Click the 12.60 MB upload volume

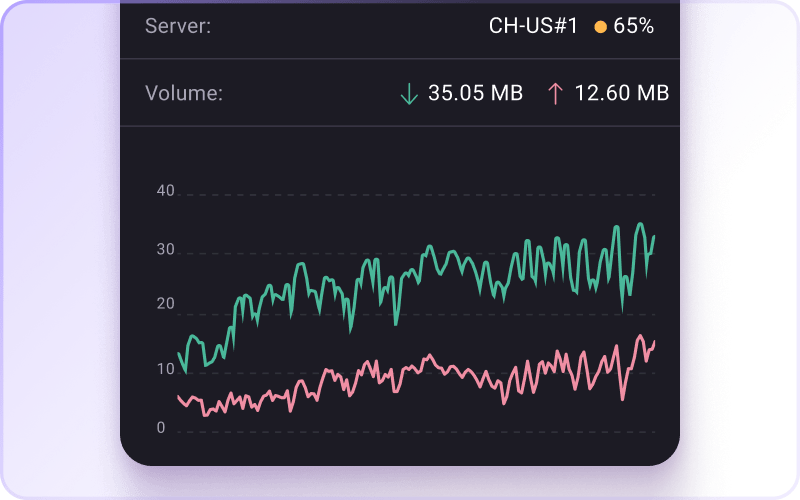click(x=622, y=93)
